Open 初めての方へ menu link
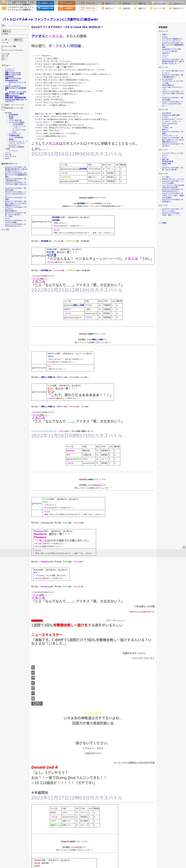Image resolution: width=186 pixels, height=868 pixels. pyautogui.click(x=10, y=71)
